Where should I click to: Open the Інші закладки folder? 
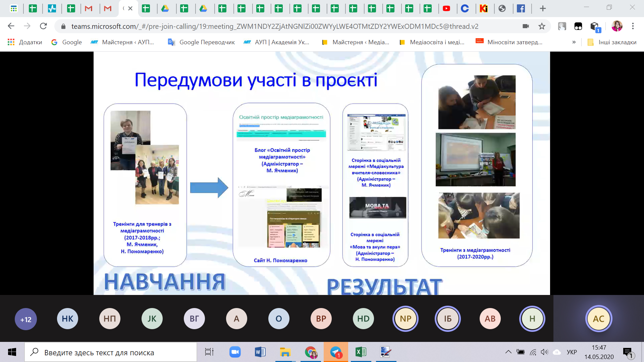(612, 42)
